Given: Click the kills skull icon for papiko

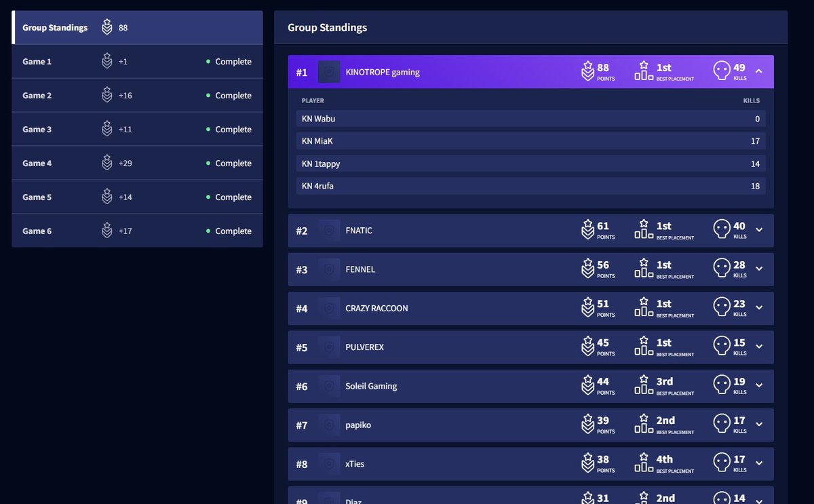Looking at the screenshot, I should [722, 425].
